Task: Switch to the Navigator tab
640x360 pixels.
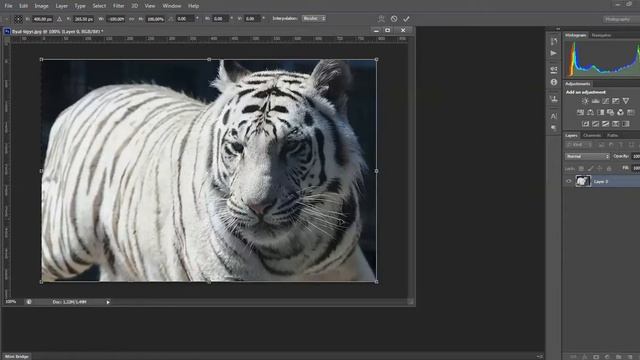Action: coord(601,36)
